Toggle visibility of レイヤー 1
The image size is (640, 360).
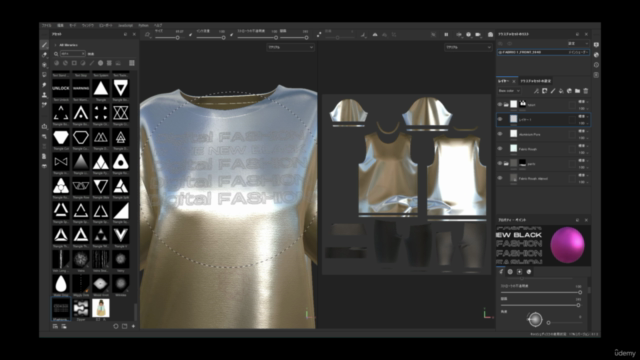pos(500,119)
